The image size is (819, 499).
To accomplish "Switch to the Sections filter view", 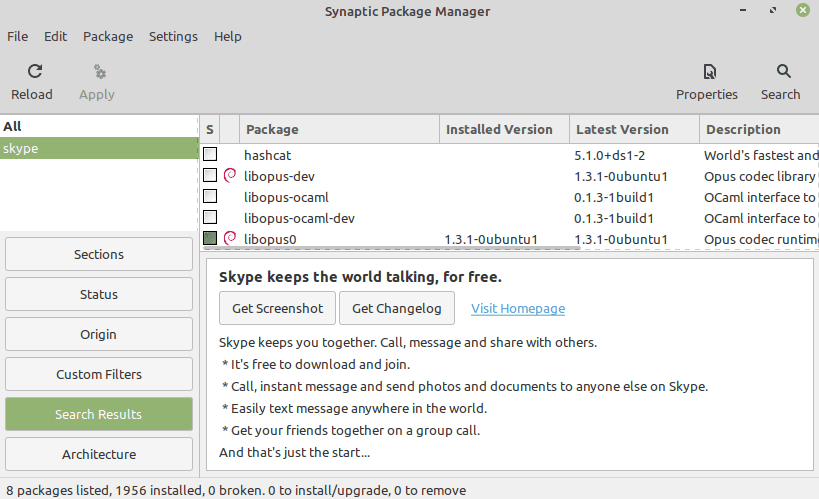I will [x=99, y=254].
